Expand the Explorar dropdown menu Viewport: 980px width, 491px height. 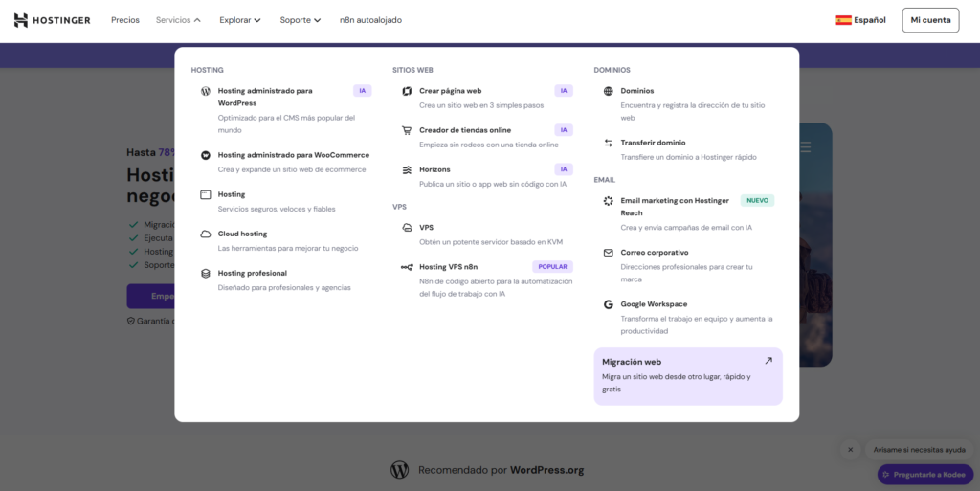pyautogui.click(x=239, y=20)
